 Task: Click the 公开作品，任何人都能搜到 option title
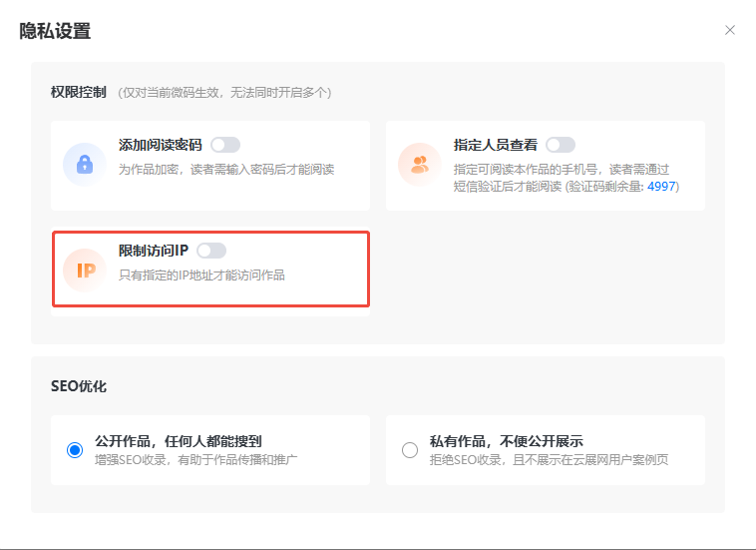point(179,441)
